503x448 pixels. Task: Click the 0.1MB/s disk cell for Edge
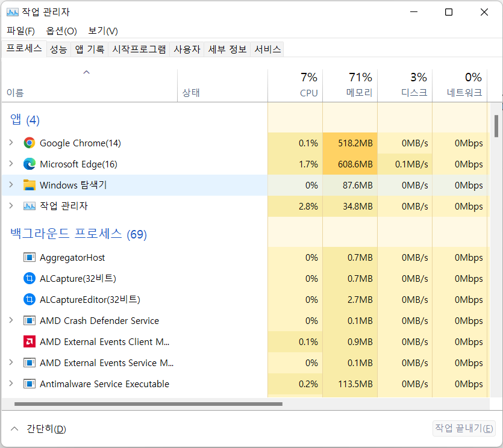click(x=405, y=164)
